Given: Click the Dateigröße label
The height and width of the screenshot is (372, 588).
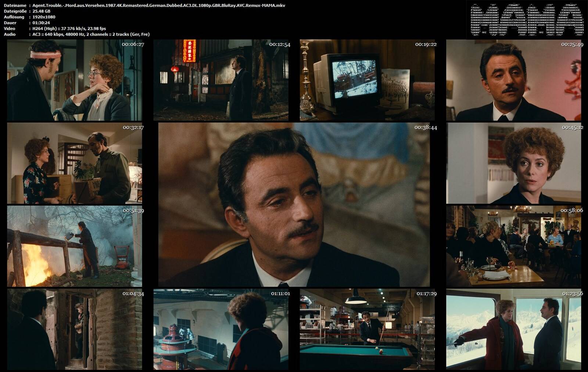Looking at the screenshot, I should (15, 11).
